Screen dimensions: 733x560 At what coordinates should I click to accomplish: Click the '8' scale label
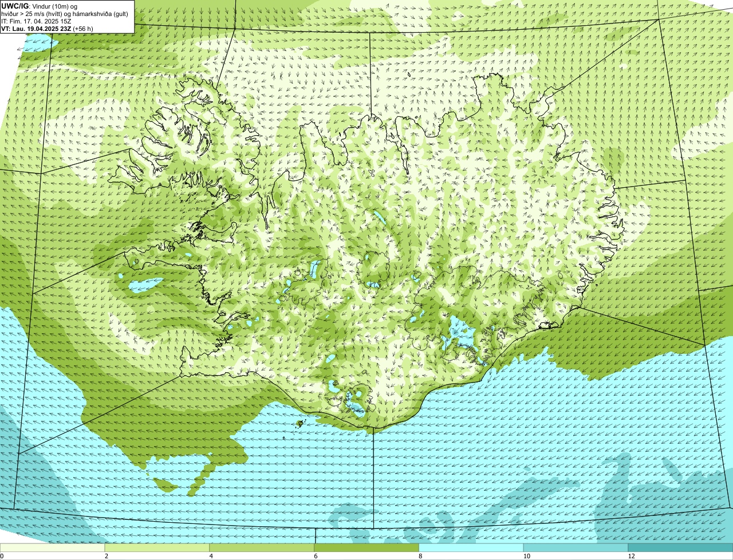tap(421, 556)
